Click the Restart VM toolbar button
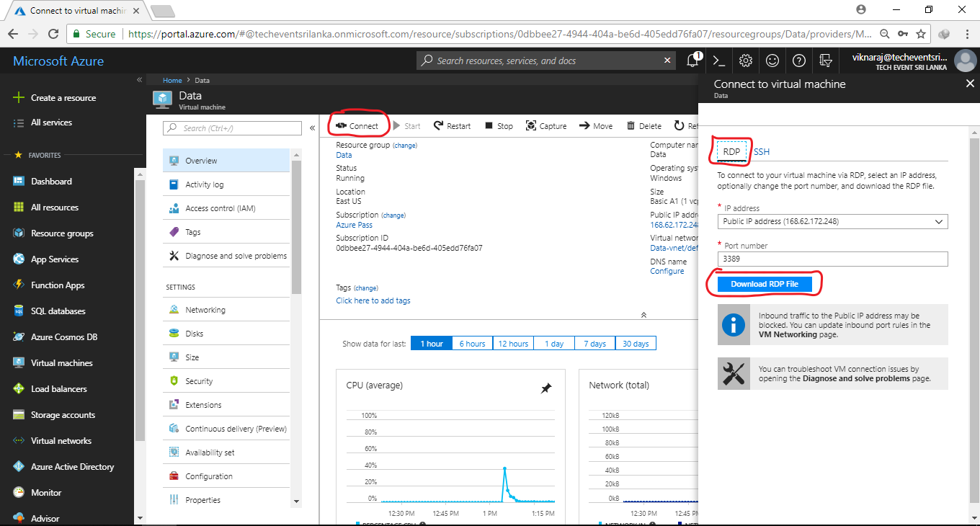Image resolution: width=980 pixels, height=526 pixels. point(452,126)
